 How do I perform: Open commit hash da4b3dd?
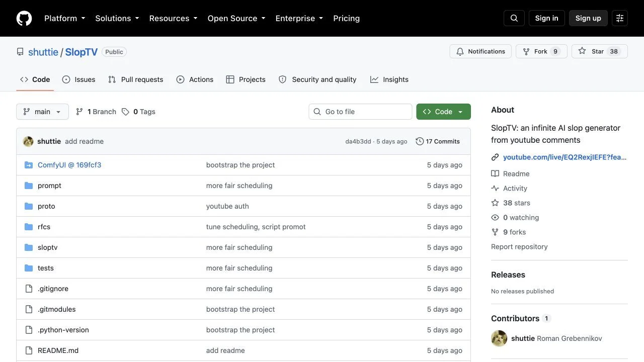[x=358, y=141]
